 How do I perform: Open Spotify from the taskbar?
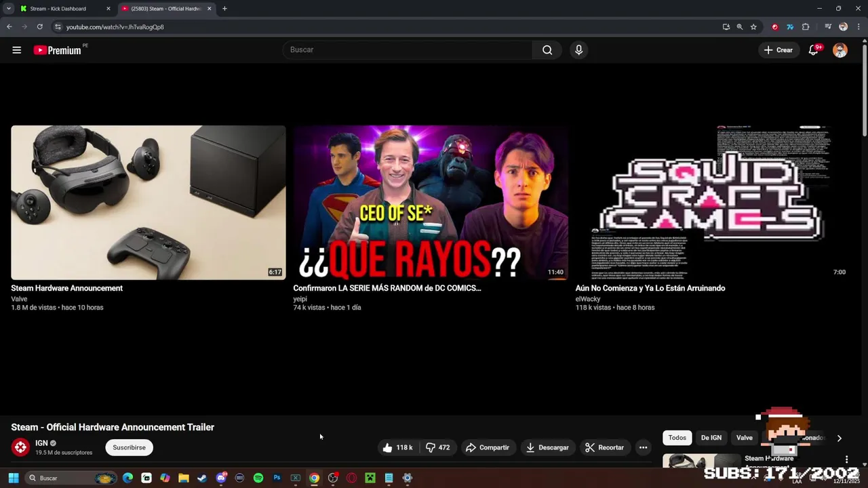[258, 478]
